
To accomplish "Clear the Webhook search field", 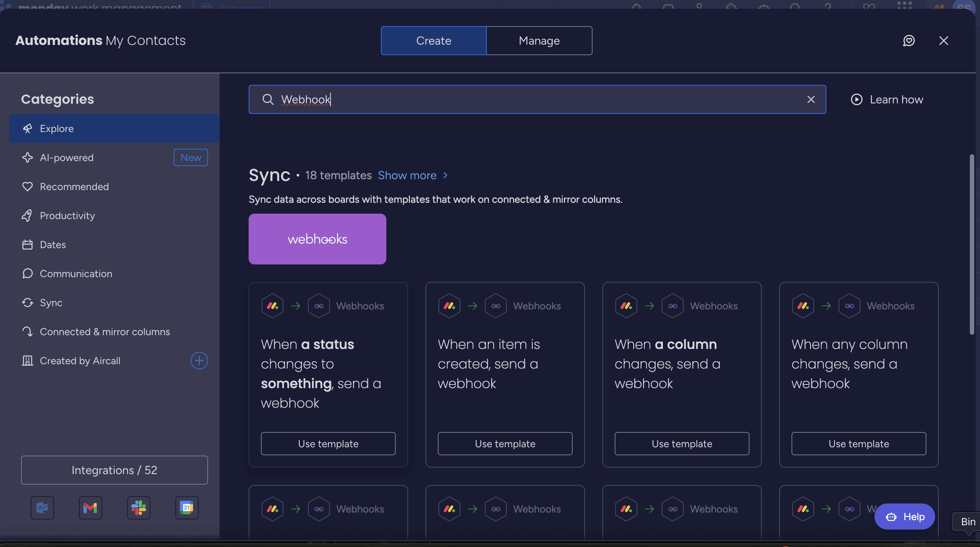I will [811, 99].
